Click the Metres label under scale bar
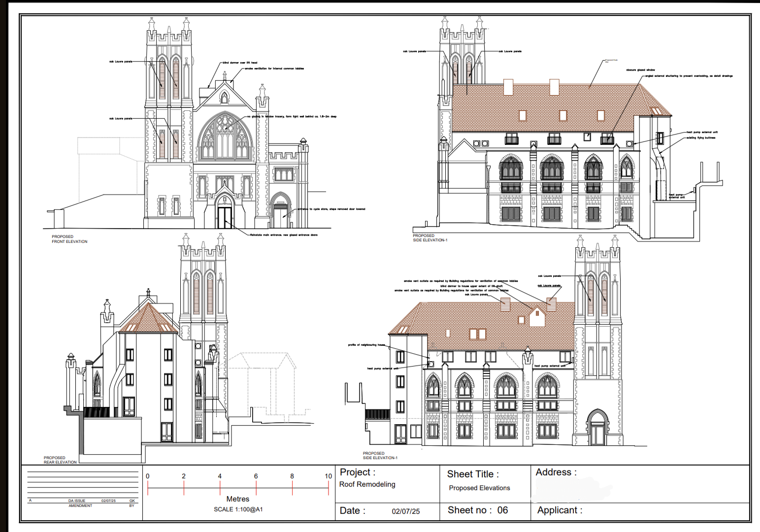Screen dimensions: 760x532 pyautogui.click(x=238, y=499)
